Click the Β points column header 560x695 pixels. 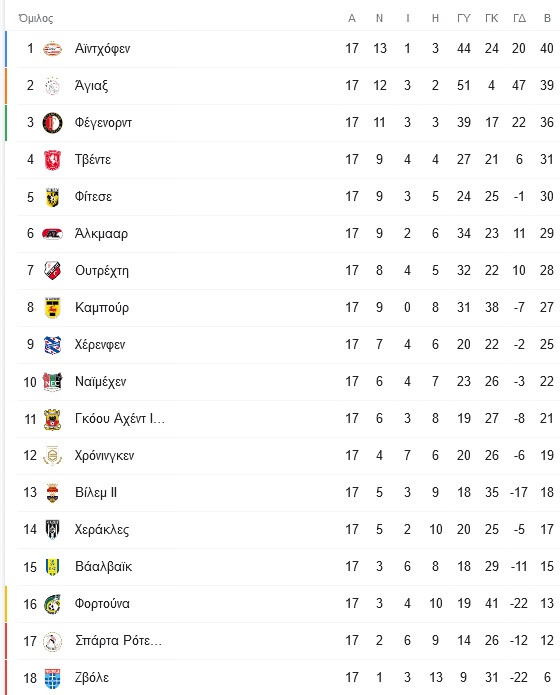coord(547,18)
